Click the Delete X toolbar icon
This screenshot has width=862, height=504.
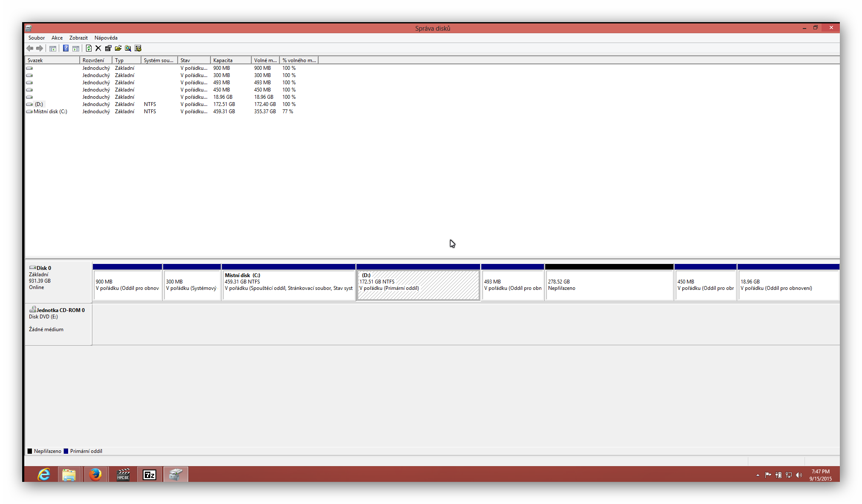(98, 48)
